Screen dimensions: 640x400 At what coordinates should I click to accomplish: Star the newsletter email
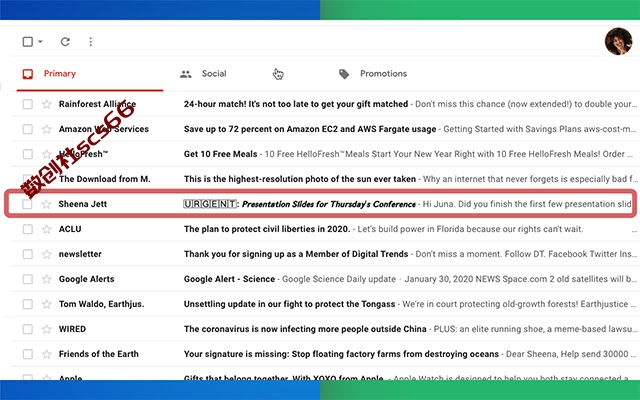pos(47,254)
